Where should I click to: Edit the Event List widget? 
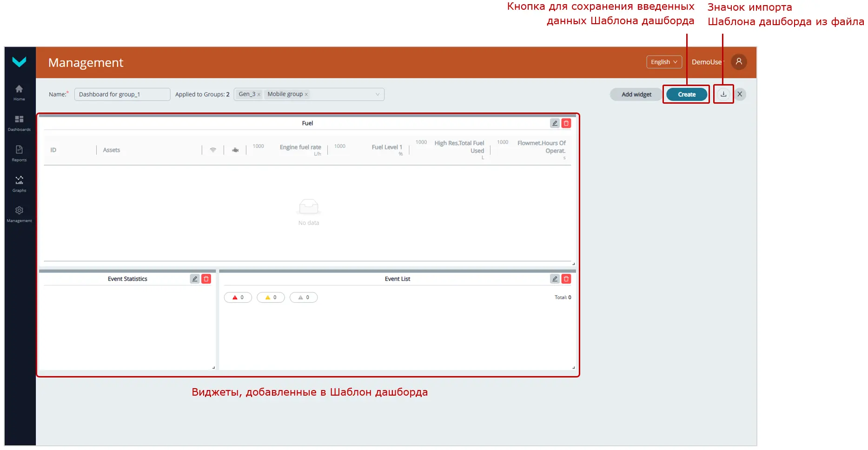click(555, 279)
